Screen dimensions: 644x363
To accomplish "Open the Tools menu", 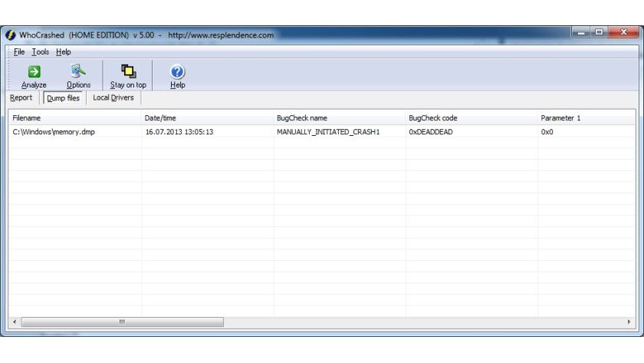I will [40, 51].
